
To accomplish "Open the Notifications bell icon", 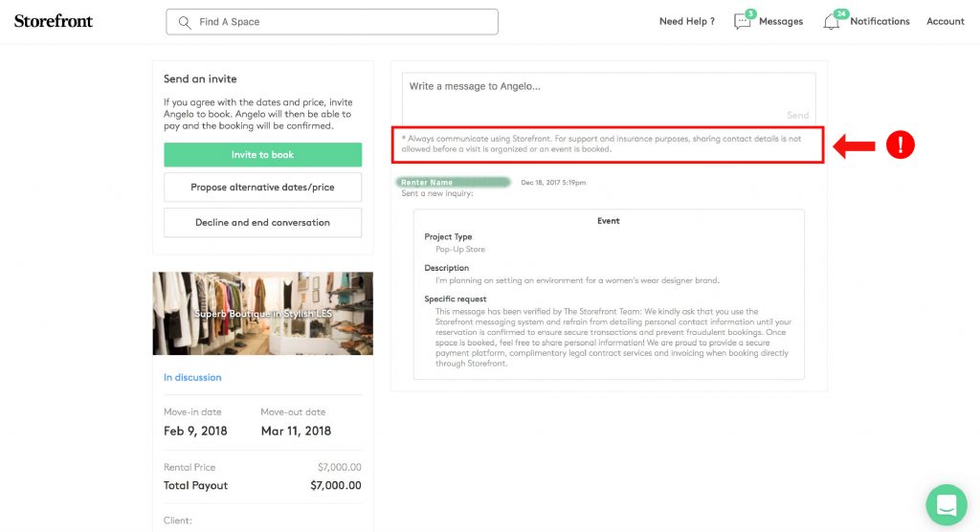I will tap(832, 21).
